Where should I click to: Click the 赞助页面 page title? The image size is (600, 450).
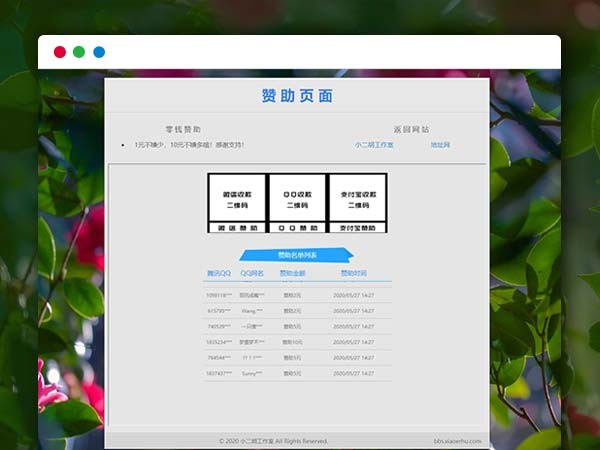(x=297, y=96)
